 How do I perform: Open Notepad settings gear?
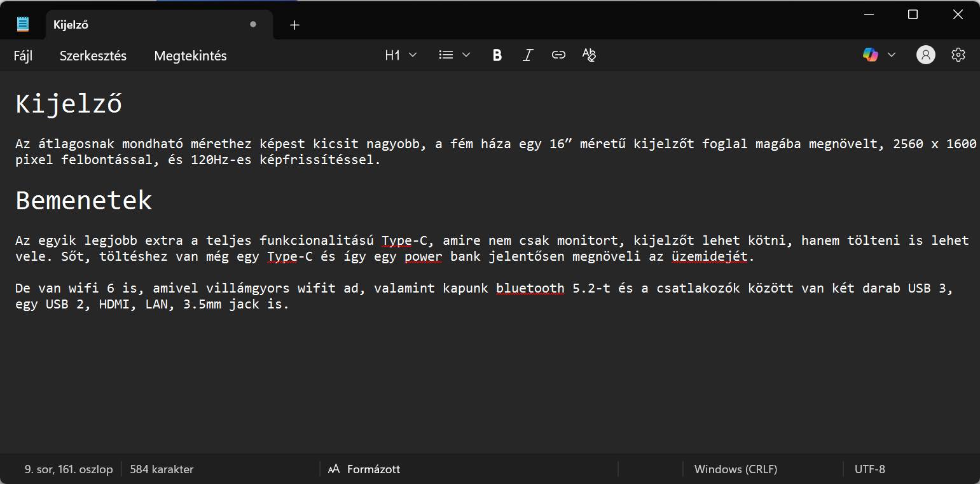point(958,55)
